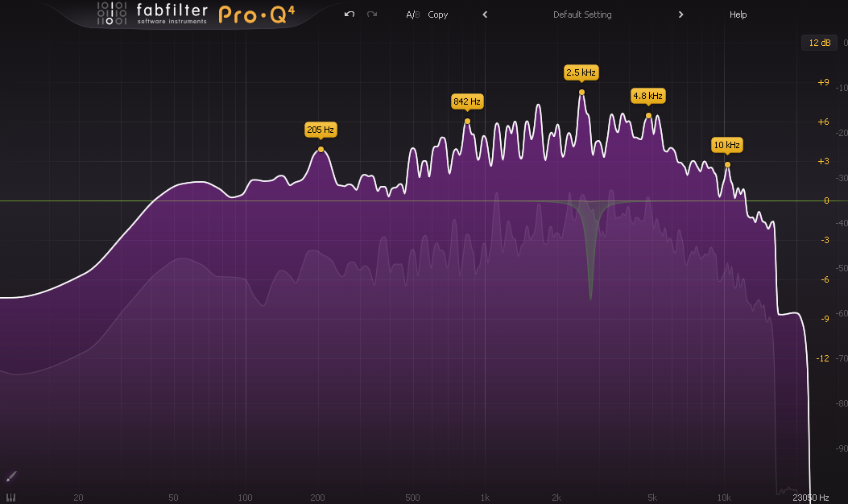
Task: Click the FabFilter logo icon
Action: click(x=111, y=14)
